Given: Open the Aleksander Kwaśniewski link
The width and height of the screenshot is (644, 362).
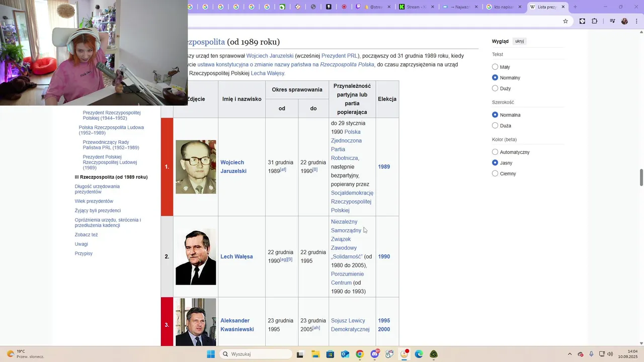Looking at the screenshot, I should (237, 325).
